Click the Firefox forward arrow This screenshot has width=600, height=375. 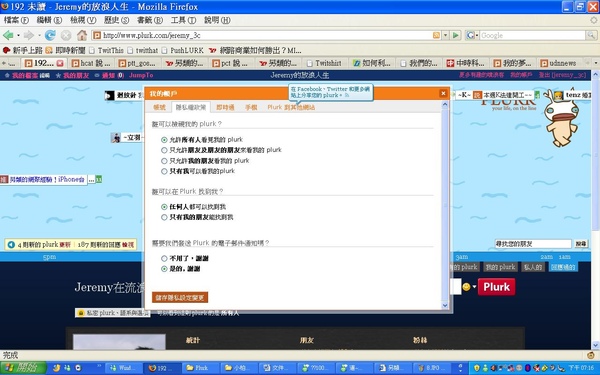coord(29,36)
